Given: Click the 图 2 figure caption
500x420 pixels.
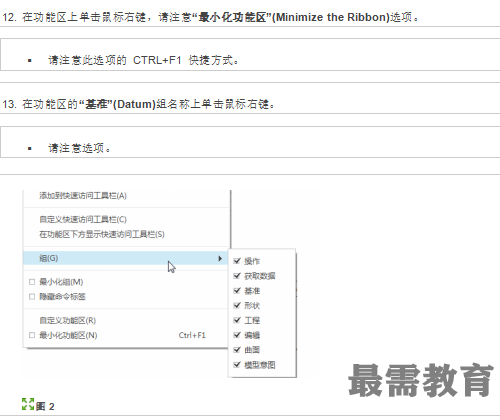Looking at the screenshot, I should [45, 406].
